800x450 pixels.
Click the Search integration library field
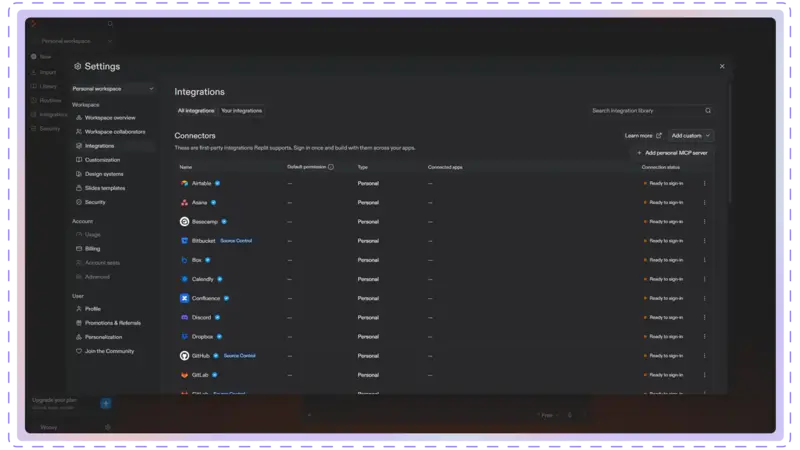pyautogui.click(x=651, y=111)
